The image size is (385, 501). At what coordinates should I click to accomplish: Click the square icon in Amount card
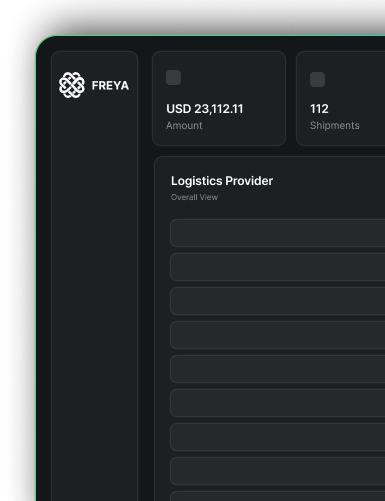173,77
